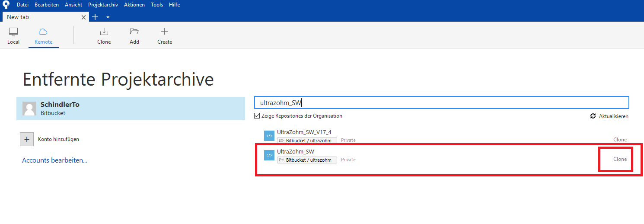Add a new tab with plus icon

(96, 17)
